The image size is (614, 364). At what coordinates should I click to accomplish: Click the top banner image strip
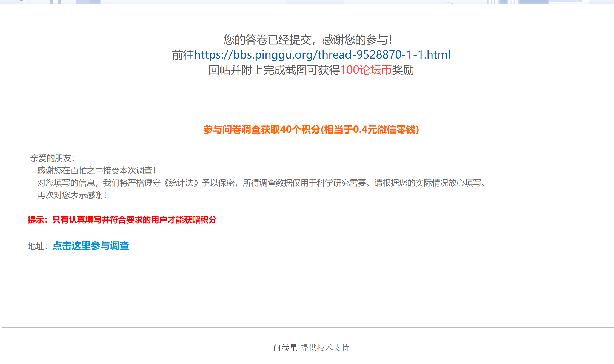tap(307, 2)
